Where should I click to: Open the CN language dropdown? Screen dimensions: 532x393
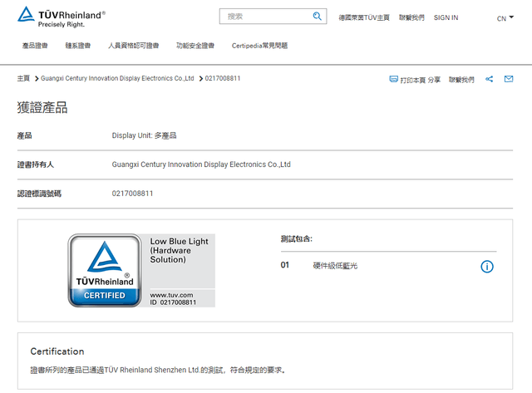coord(505,18)
